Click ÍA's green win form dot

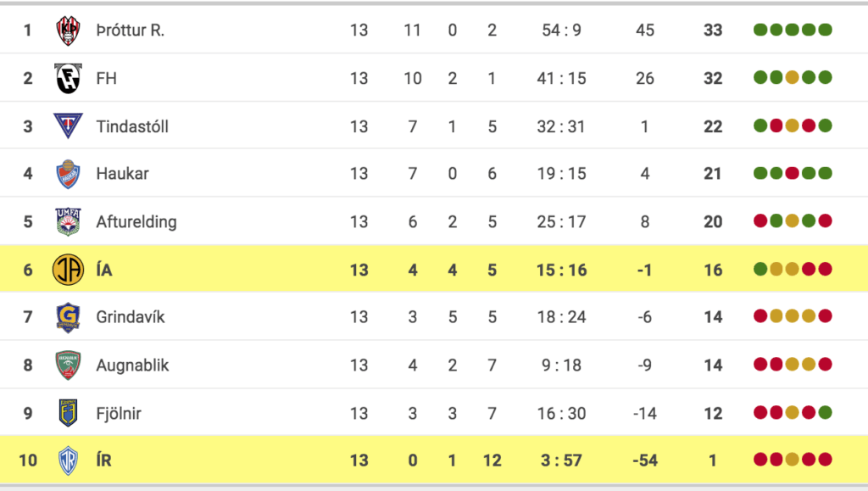click(x=760, y=269)
